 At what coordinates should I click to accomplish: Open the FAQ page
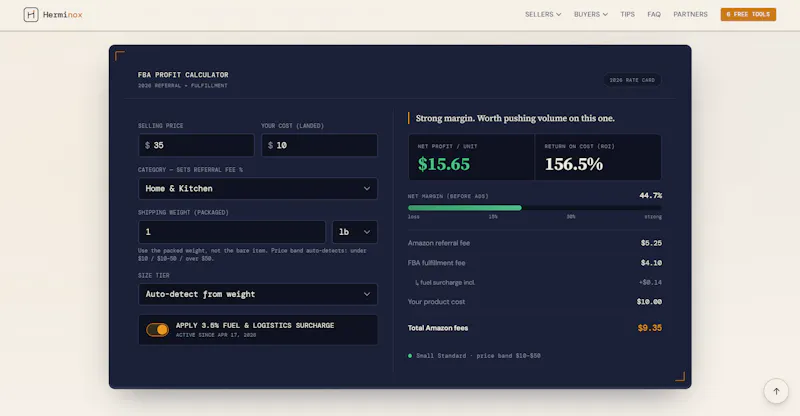click(x=654, y=14)
